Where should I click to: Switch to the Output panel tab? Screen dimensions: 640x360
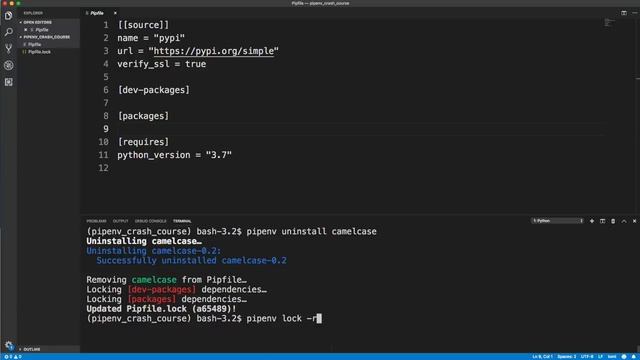(x=120, y=221)
